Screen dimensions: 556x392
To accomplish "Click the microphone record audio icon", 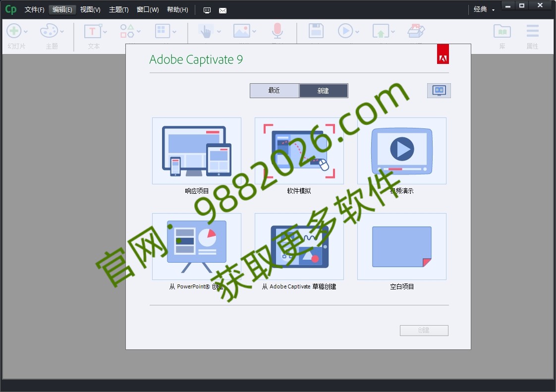I will coord(278,31).
